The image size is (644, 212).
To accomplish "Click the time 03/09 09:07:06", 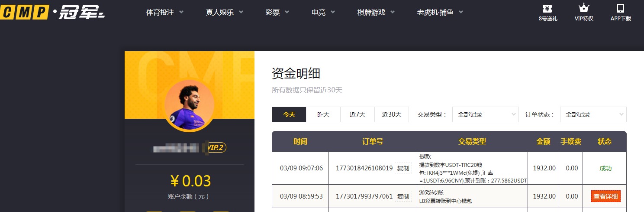I will (301, 168).
